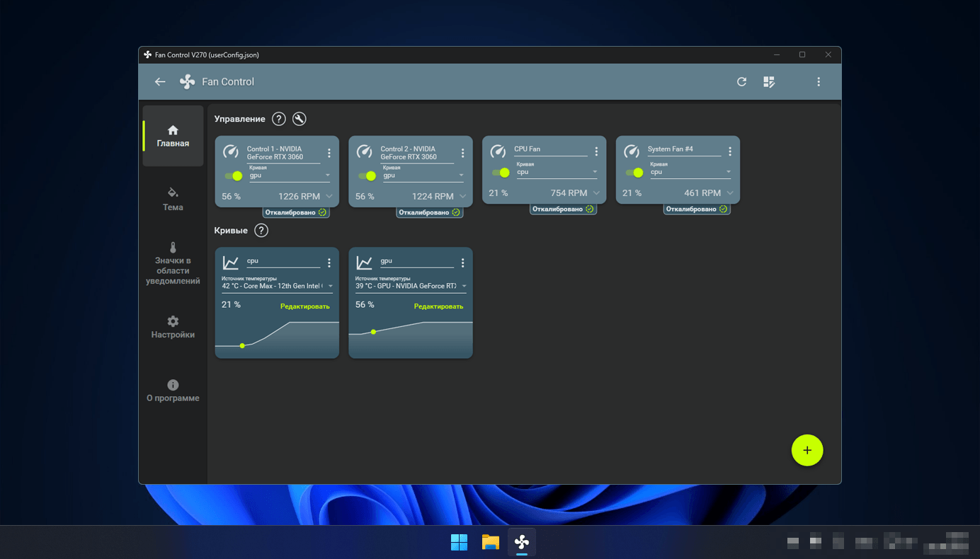The height and width of the screenshot is (559, 980).
Task: Open the header three-dot overflow menu
Action: [819, 81]
